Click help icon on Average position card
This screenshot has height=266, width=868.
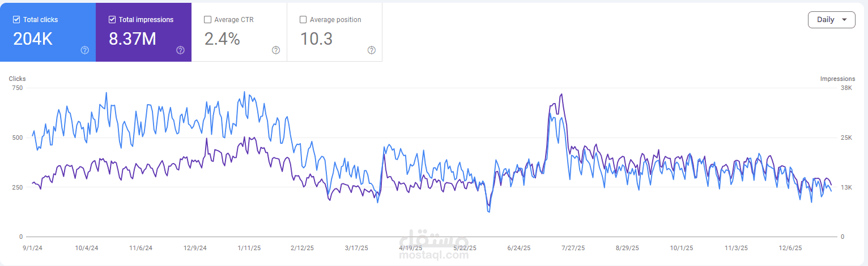tap(372, 50)
